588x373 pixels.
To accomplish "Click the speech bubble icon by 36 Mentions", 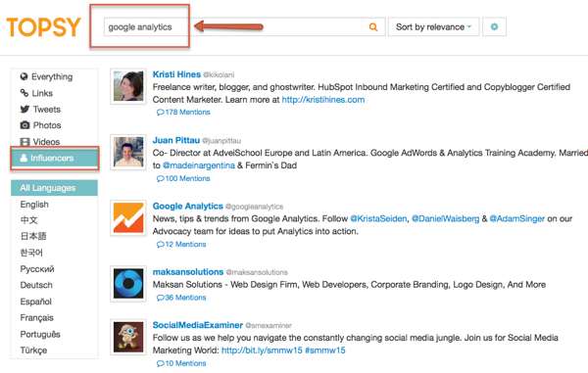I will pos(160,298).
